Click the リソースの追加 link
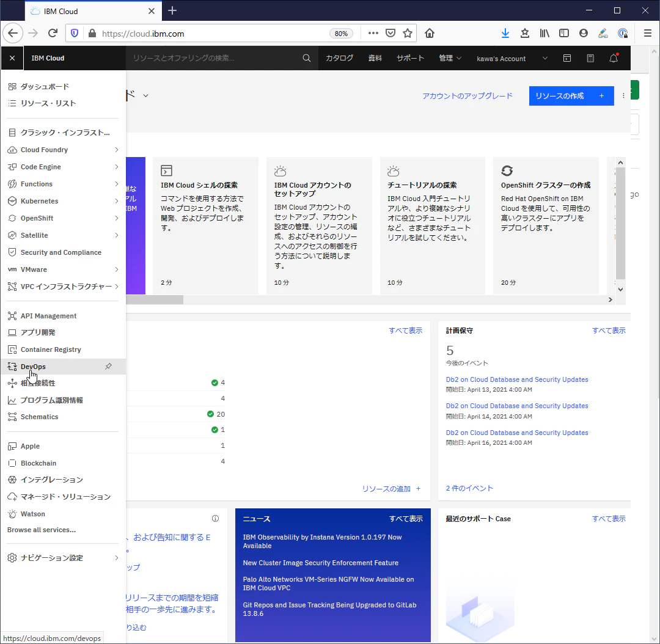The height and width of the screenshot is (644, 660). pos(392,489)
